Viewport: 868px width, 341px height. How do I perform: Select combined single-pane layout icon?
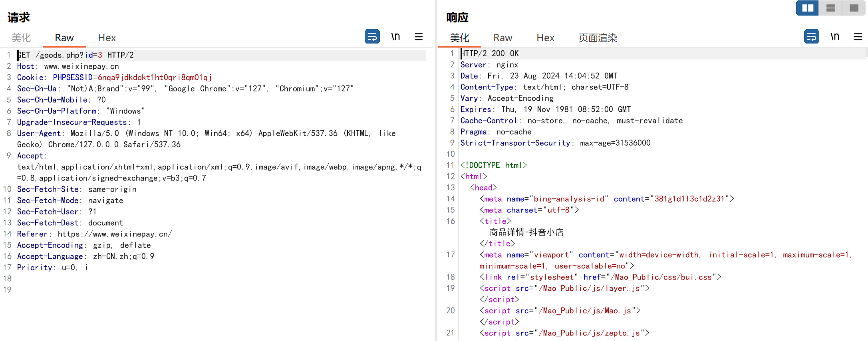pyautogui.click(x=854, y=8)
